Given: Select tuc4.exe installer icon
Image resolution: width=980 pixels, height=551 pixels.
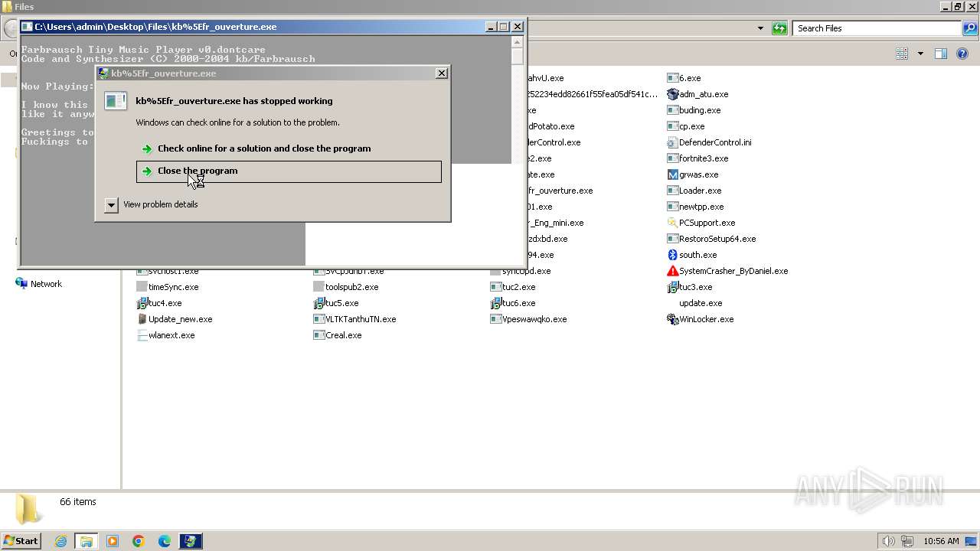Looking at the screenshot, I should pos(142,303).
